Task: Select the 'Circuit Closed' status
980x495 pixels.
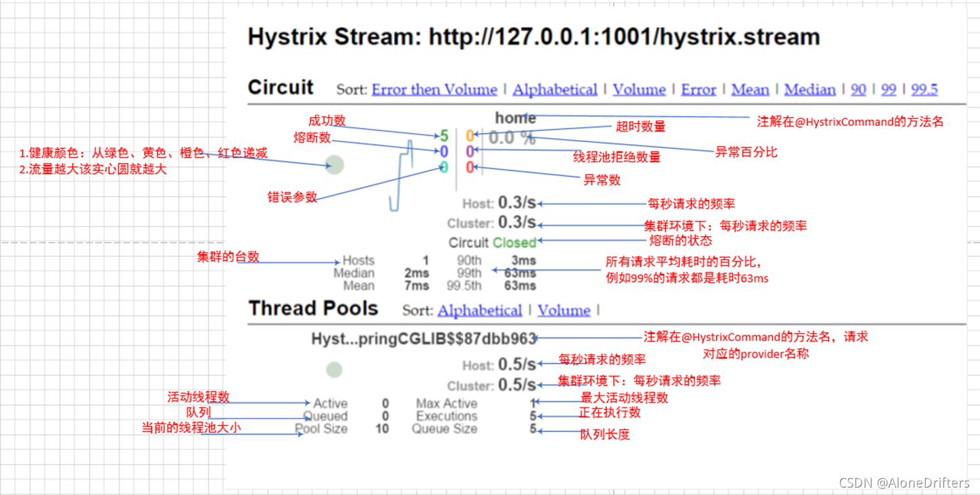Action: [492, 242]
